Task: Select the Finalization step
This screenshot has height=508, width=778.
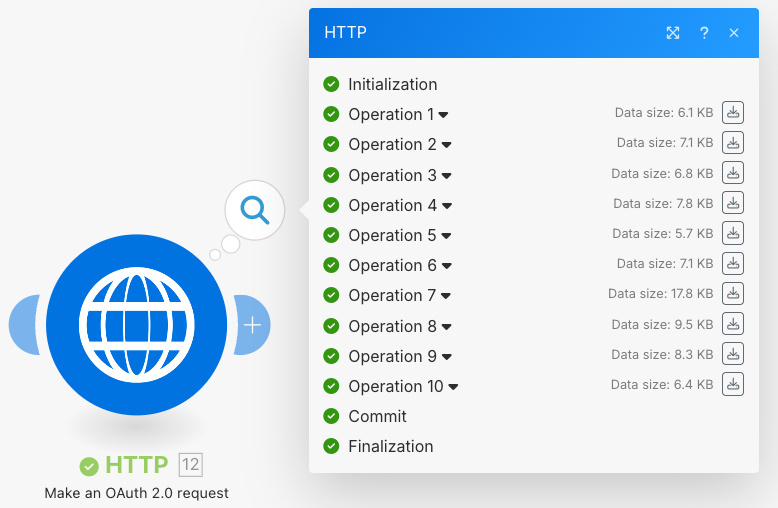Action: point(390,446)
